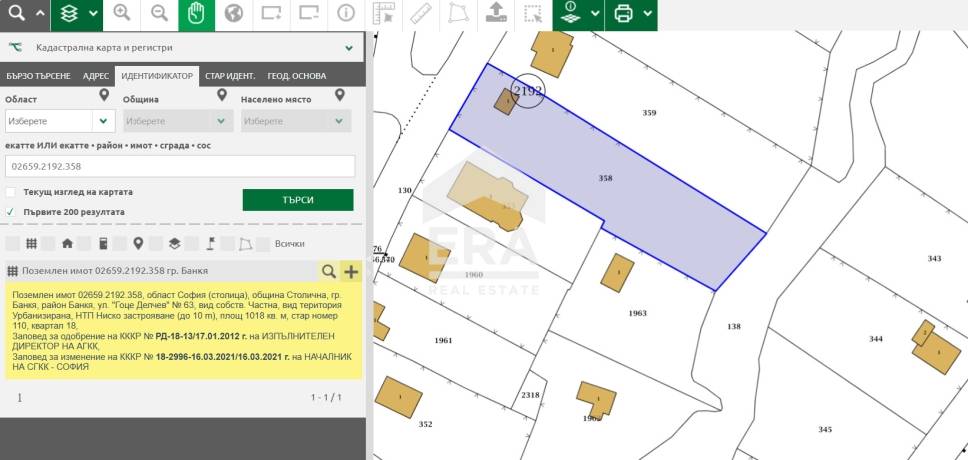
Task: Switch to the 'АДРЕС' tab
Action: (x=96, y=76)
